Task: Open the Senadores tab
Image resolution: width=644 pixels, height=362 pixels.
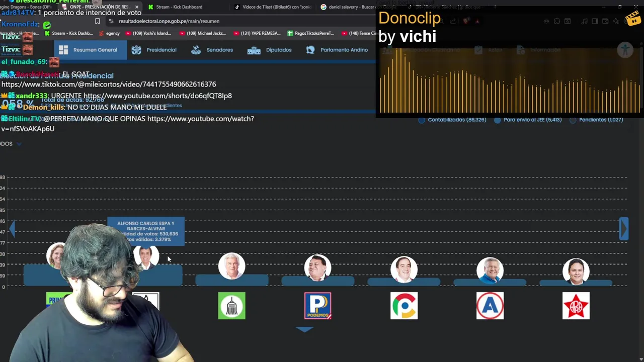Action: [212, 50]
